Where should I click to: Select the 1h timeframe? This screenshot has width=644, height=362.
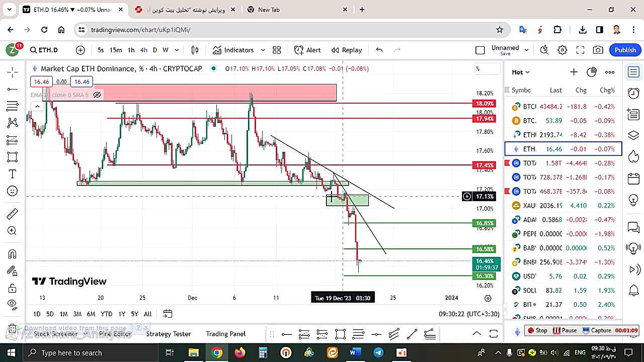[131, 50]
